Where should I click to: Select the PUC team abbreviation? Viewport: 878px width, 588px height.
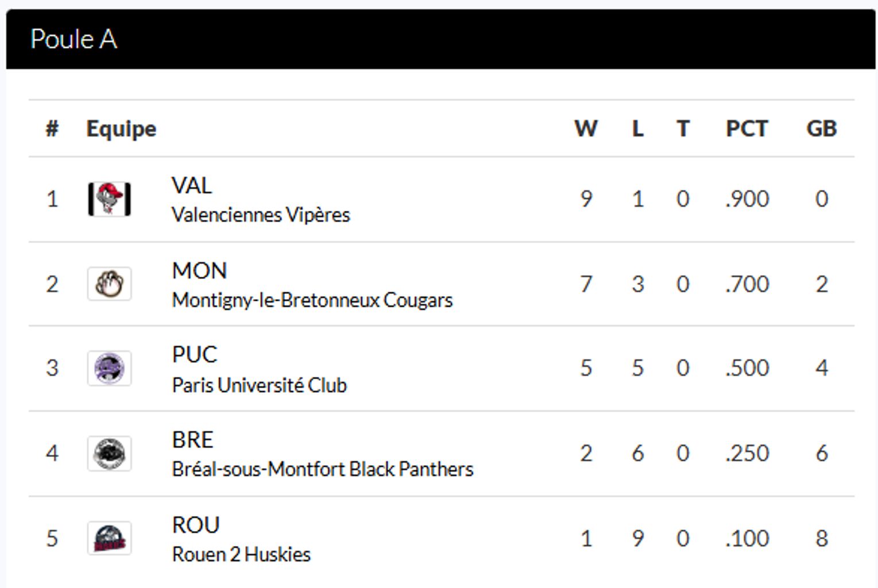point(195,354)
